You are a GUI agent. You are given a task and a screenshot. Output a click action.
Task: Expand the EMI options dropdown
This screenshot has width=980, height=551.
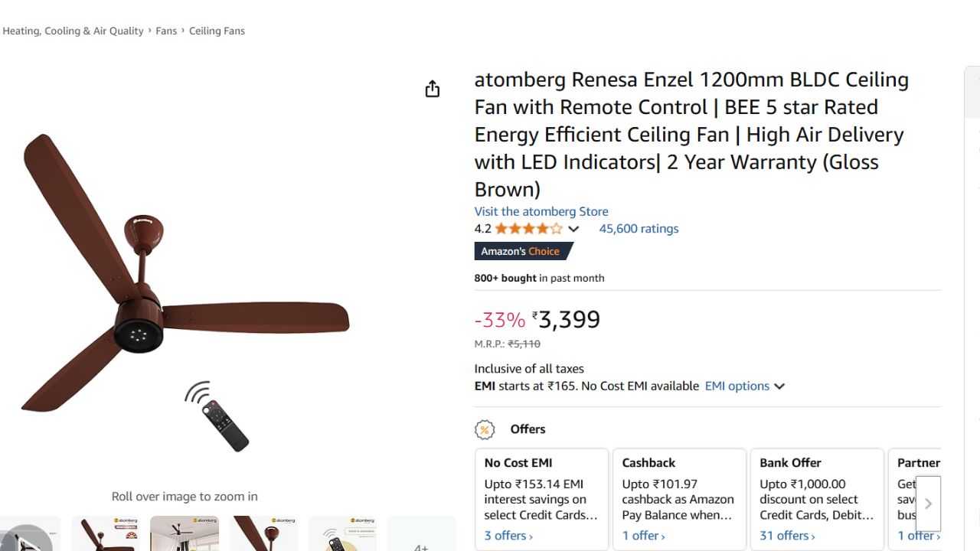745,386
